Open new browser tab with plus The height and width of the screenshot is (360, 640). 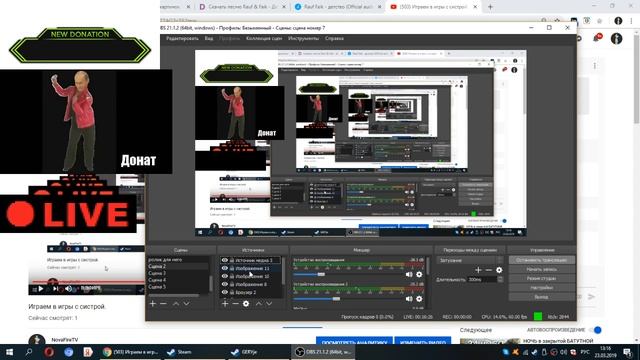490,7
